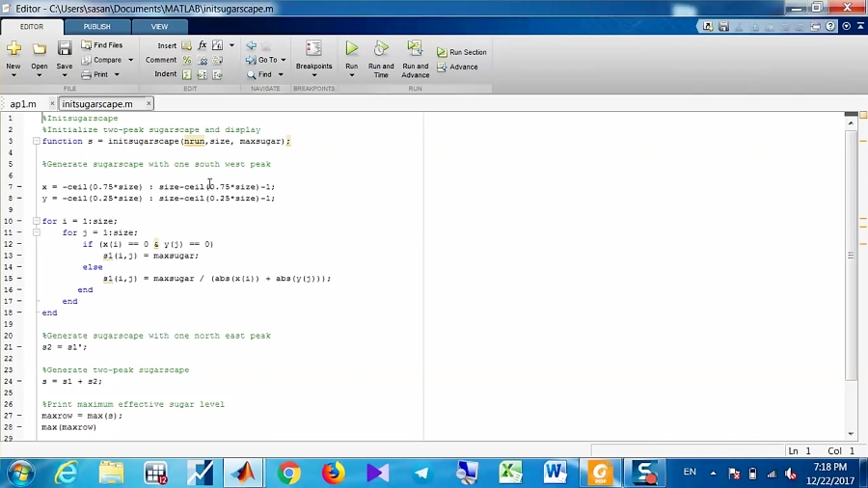
Task: Click the Print button
Action: [x=95, y=74]
